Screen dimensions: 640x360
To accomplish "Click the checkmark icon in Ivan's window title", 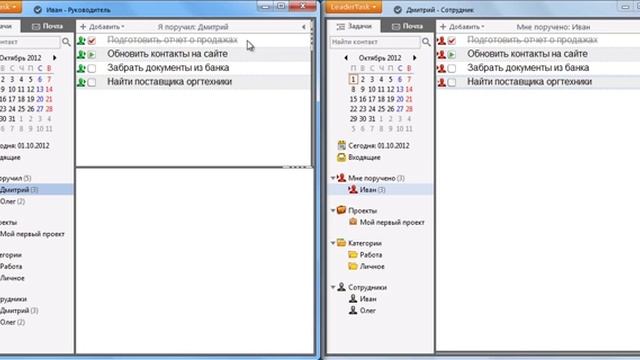I will 38,9.
